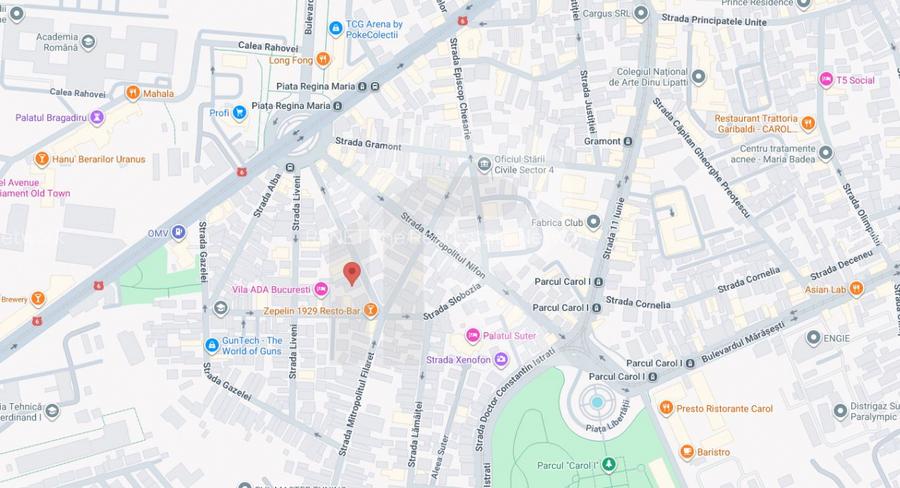
Task: Click the red location pin marker
Action: (352, 274)
